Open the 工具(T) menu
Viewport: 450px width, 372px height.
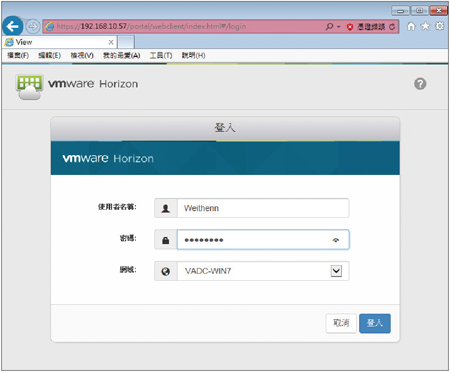click(x=161, y=55)
